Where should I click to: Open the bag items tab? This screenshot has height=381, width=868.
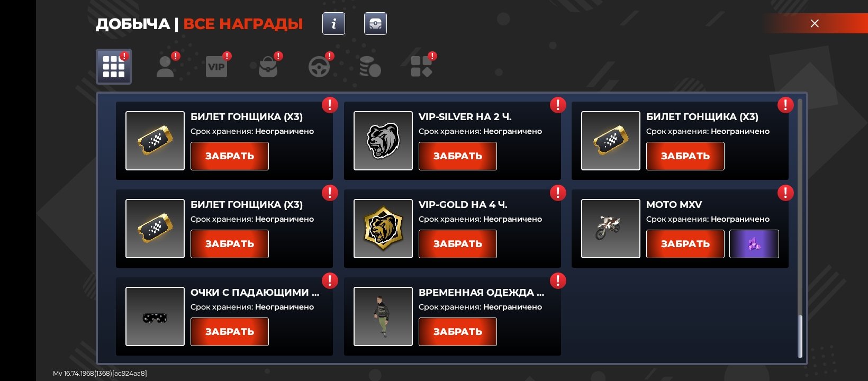tap(268, 67)
